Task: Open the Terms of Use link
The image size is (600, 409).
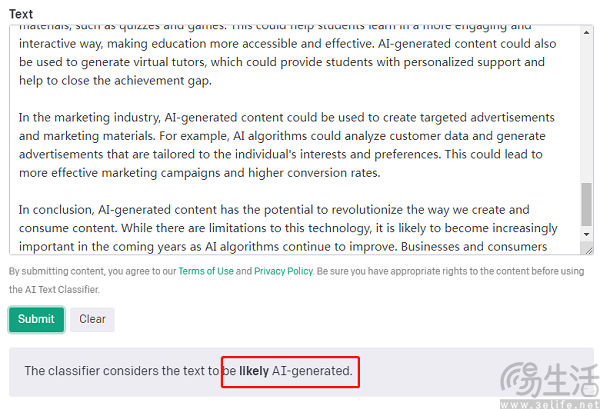Action: pos(206,271)
